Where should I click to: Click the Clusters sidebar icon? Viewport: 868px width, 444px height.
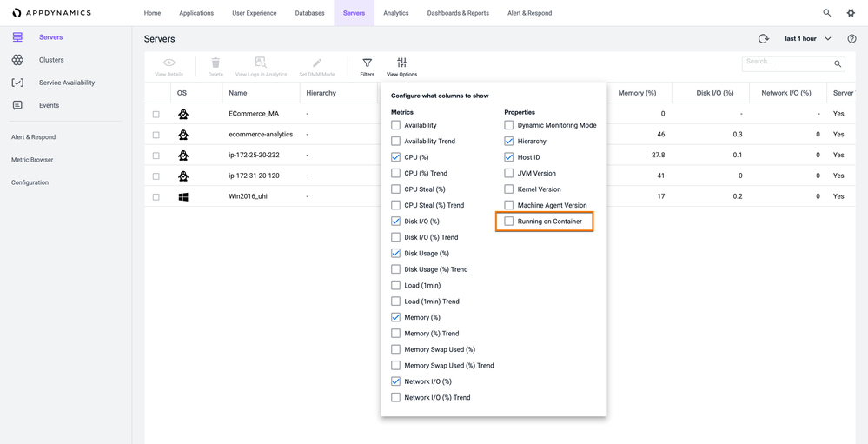click(x=17, y=60)
